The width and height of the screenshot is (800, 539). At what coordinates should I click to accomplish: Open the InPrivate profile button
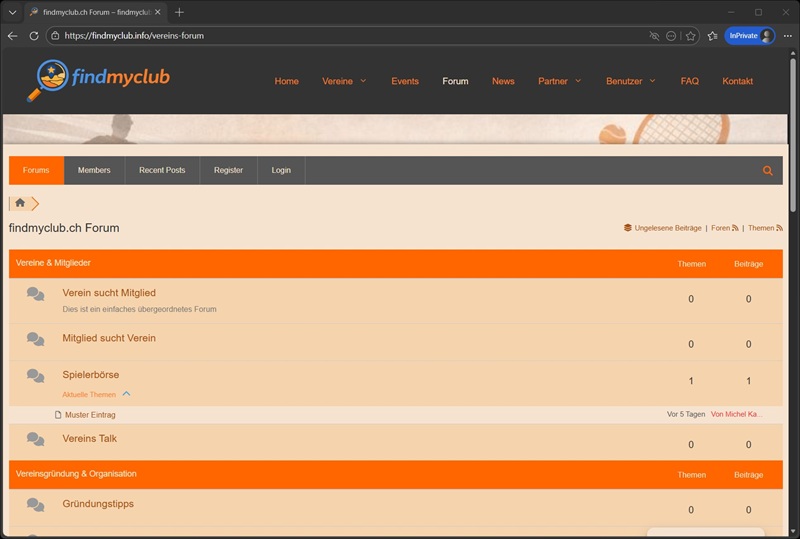(749, 35)
